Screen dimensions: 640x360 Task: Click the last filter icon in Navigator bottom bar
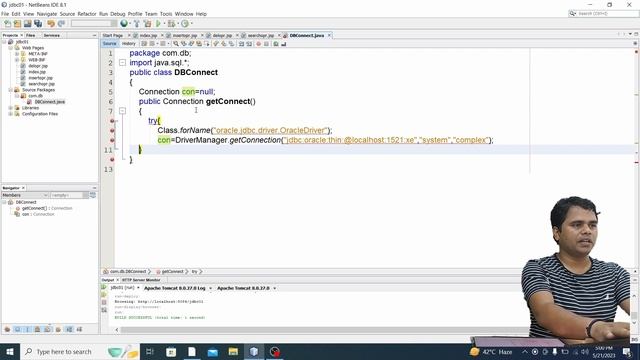pos(79,329)
